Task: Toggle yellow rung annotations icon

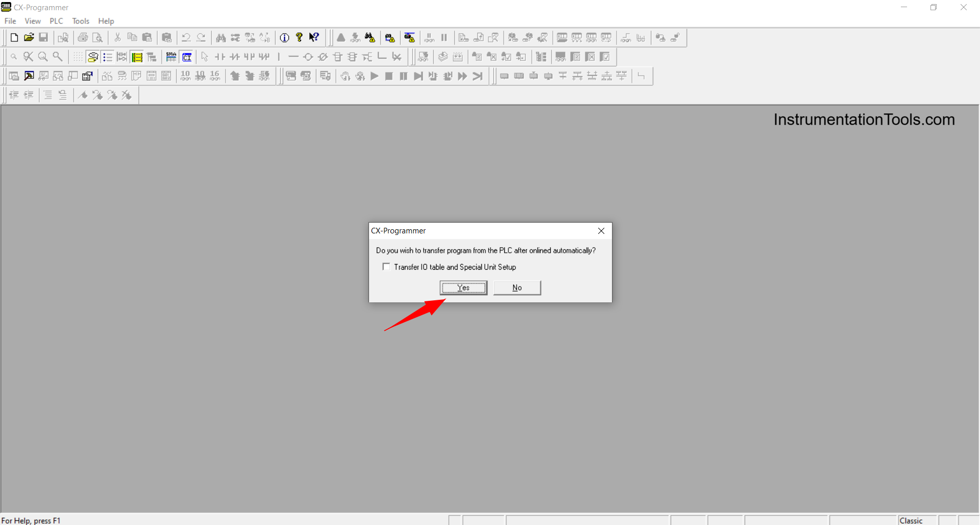Action: pyautogui.click(x=137, y=57)
